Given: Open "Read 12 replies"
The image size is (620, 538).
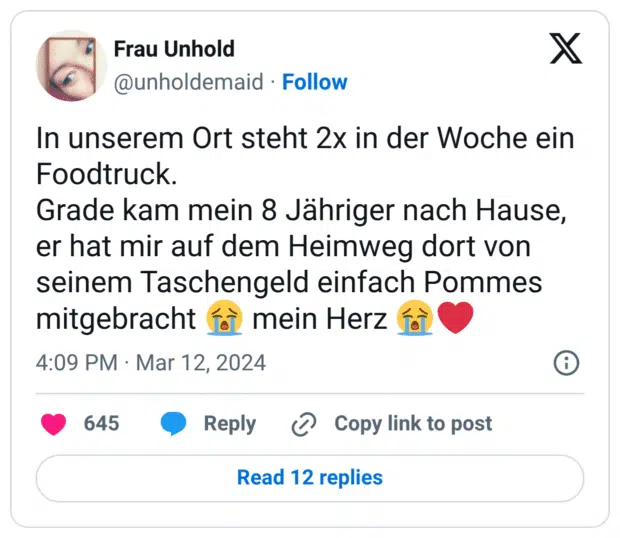Looking at the screenshot, I should (x=309, y=477).
